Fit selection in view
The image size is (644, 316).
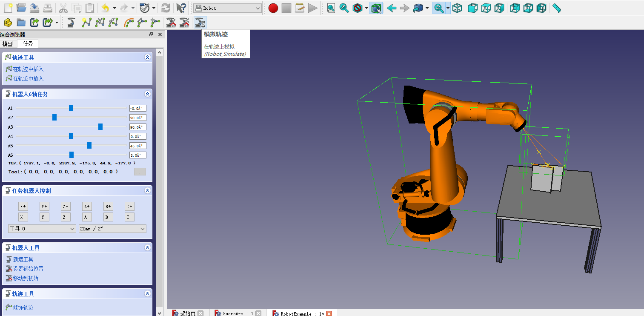pos(344,8)
